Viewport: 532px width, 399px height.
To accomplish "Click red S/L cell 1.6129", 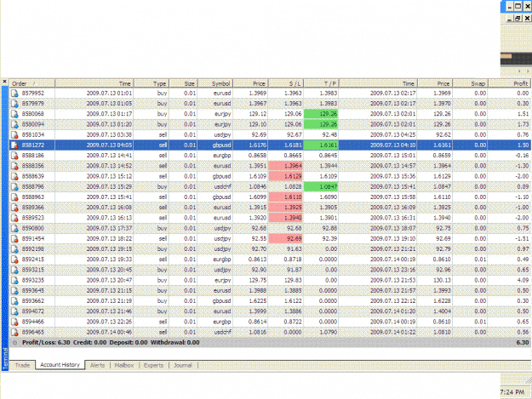I will 286,176.
